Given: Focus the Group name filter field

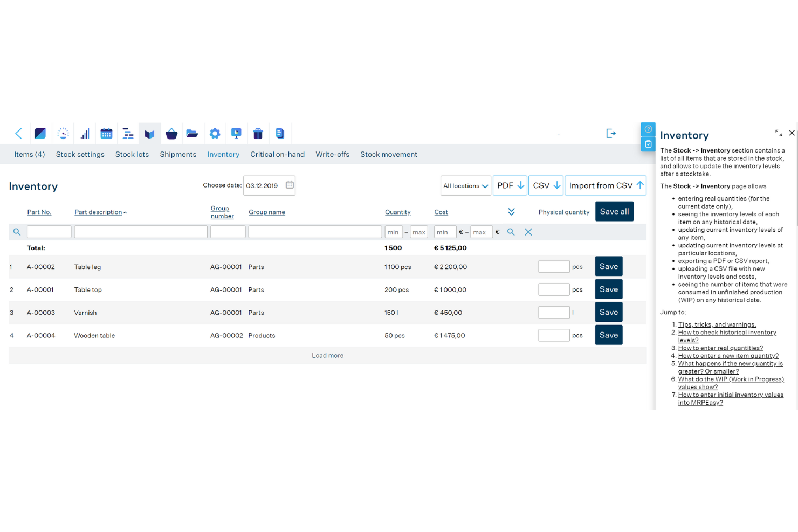Looking at the screenshot, I should [x=315, y=232].
